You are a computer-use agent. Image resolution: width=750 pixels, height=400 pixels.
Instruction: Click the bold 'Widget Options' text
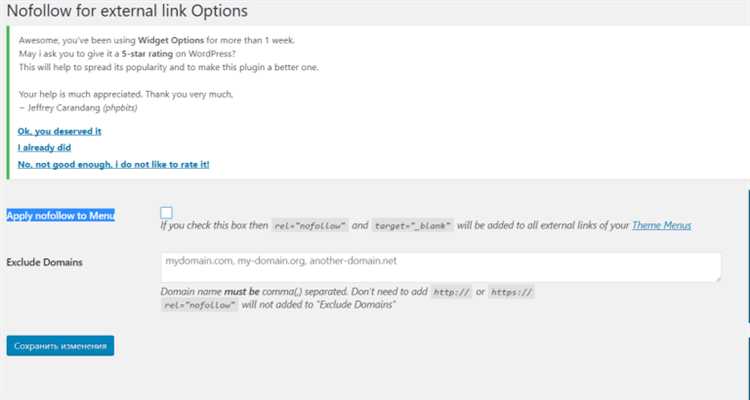[x=171, y=40]
